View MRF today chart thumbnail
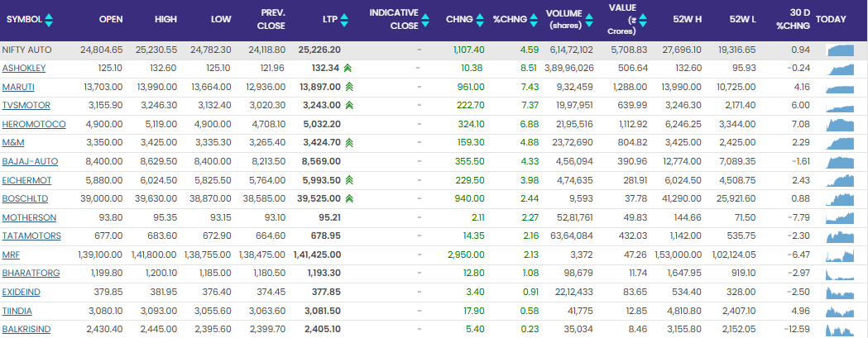This screenshot has height=338, width=868. point(841,255)
